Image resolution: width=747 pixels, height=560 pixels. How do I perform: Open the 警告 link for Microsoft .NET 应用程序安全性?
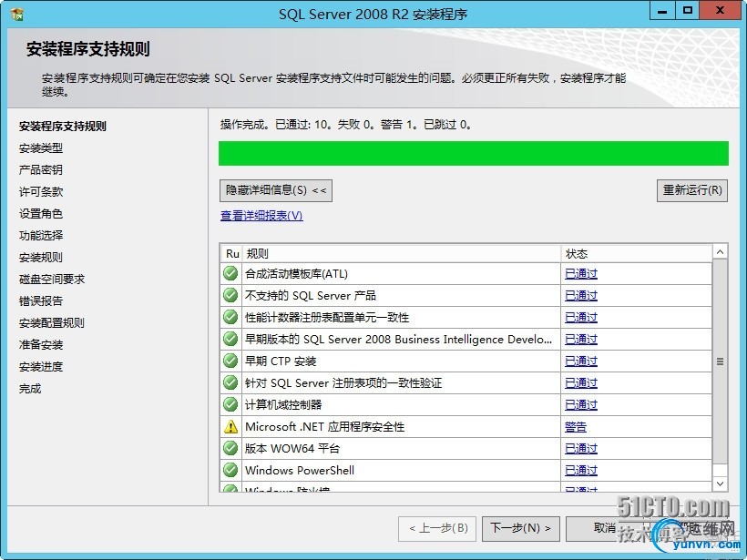pyautogui.click(x=576, y=427)
